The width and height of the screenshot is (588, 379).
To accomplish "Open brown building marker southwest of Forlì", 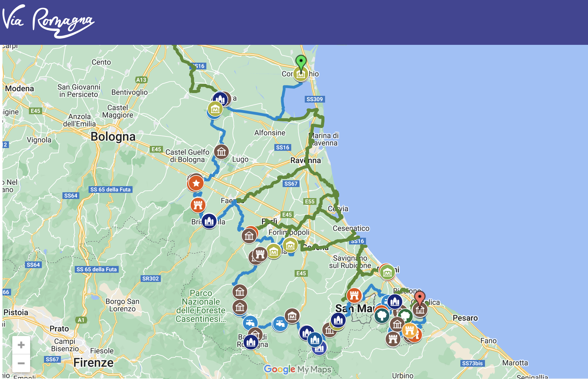I will click(x=249, y=236).
